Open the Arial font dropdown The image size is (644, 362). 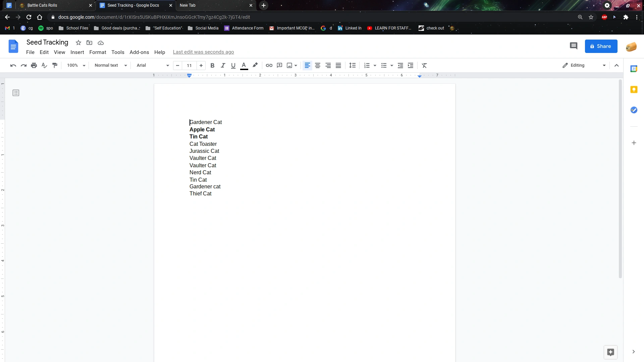pos(153,65)
